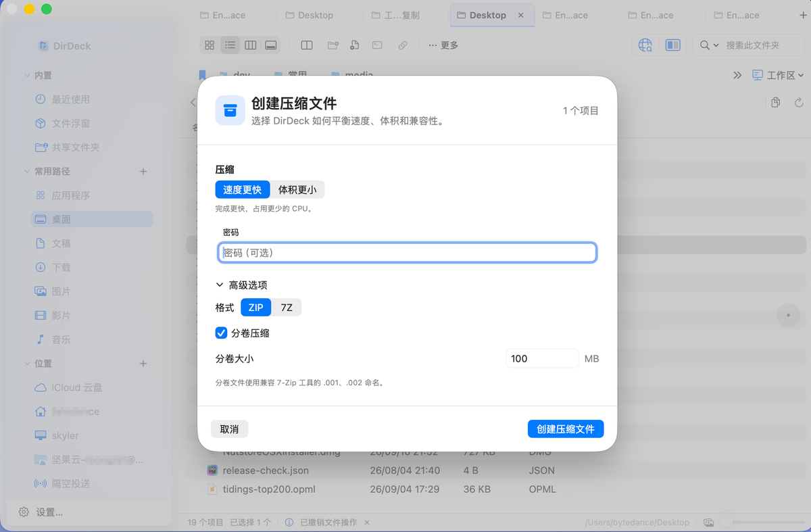Uncheck the 分卷压缩 checkbox
The width and height of the screenshot is (811, 532).
pyautogui.click(x=221, y=333)
